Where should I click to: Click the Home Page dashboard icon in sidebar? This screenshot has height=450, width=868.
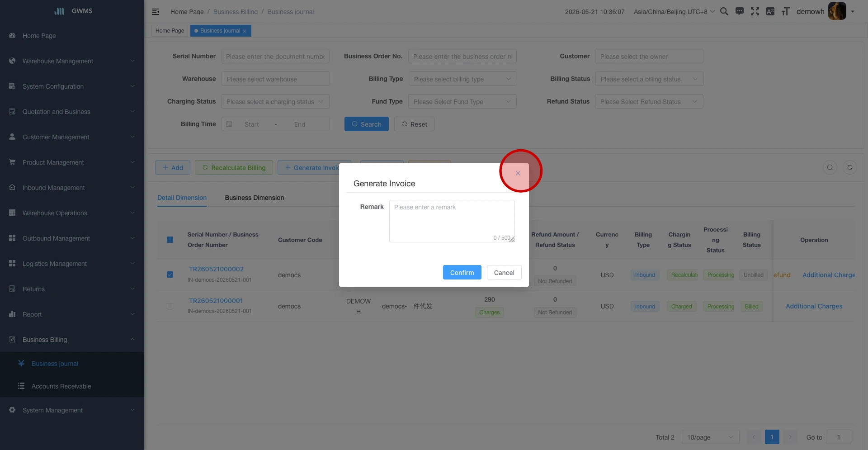pyautogui.click(x=12, y=35)
